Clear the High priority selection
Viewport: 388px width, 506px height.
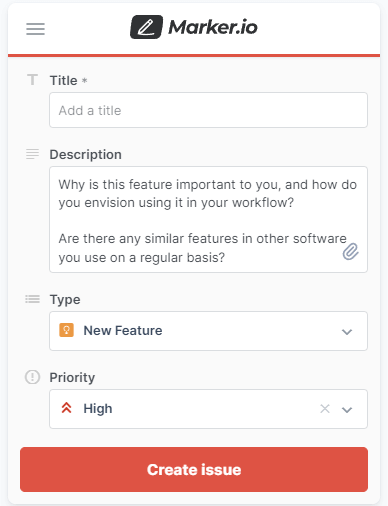(x=325, y=409)
